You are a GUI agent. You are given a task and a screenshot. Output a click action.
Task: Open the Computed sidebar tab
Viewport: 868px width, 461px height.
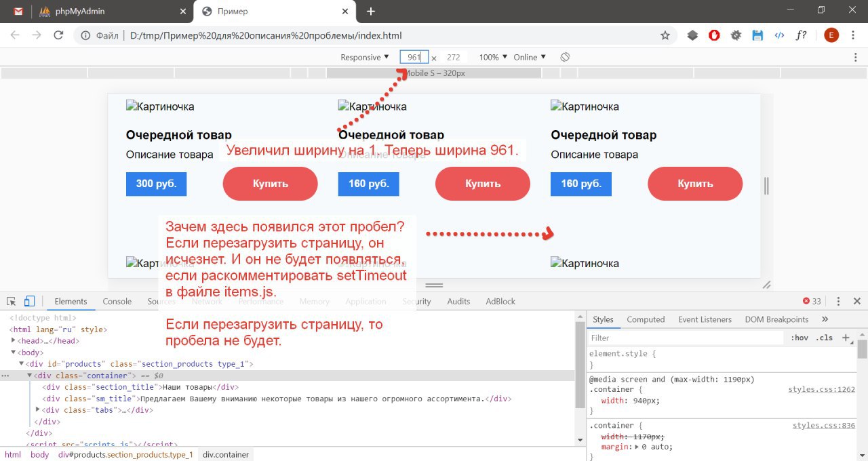tap(646, 319)
